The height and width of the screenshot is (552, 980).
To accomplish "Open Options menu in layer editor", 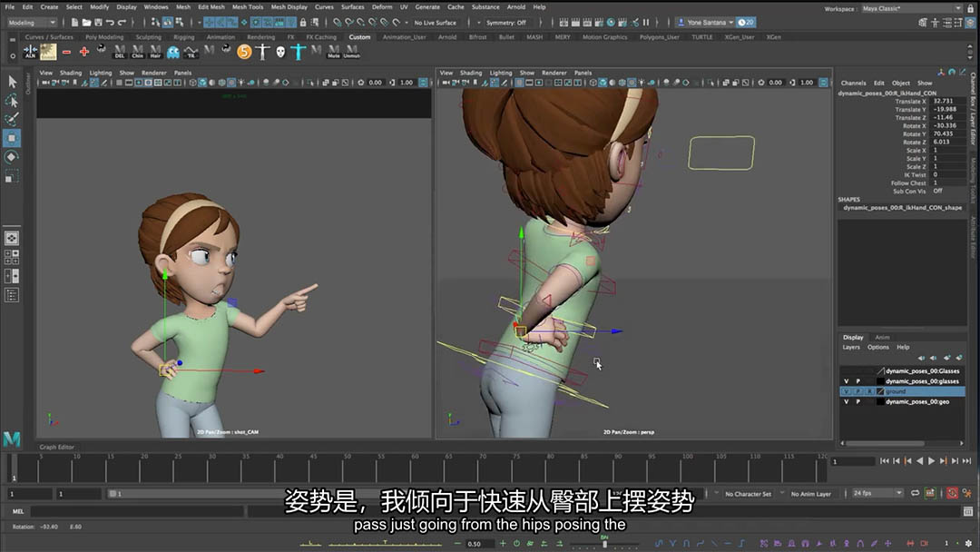I will [x=877, y=348].
